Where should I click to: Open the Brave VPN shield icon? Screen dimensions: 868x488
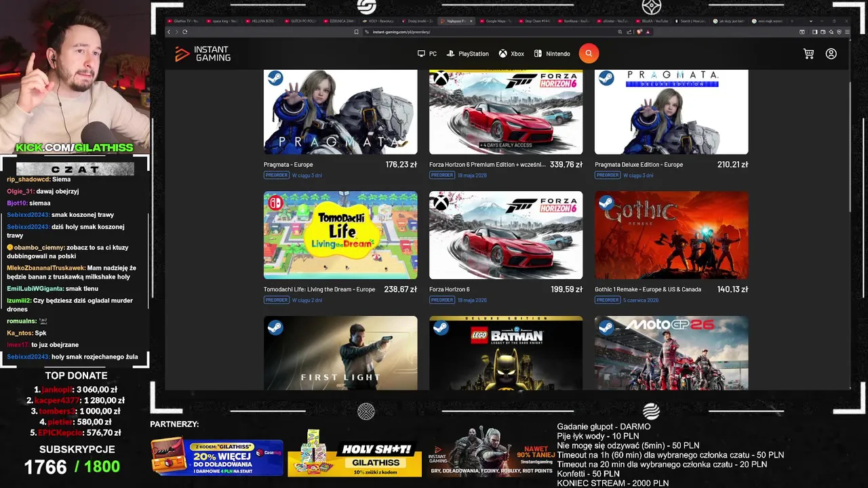[840, 32]
